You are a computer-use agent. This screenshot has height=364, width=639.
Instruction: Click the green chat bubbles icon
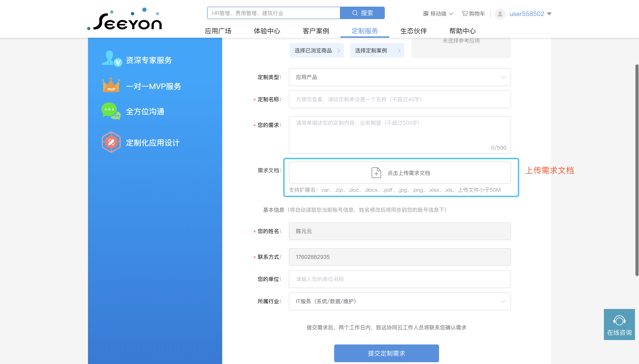point(111,111)
